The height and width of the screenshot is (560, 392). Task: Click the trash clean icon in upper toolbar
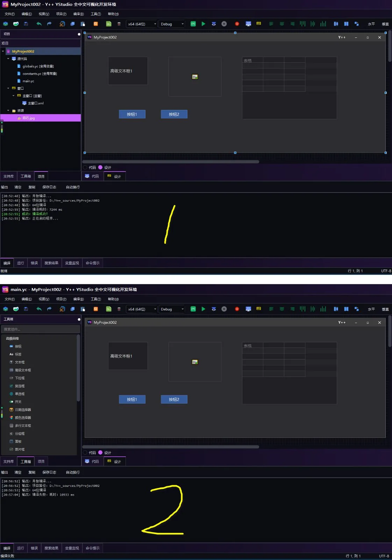(x=119, y=24)
